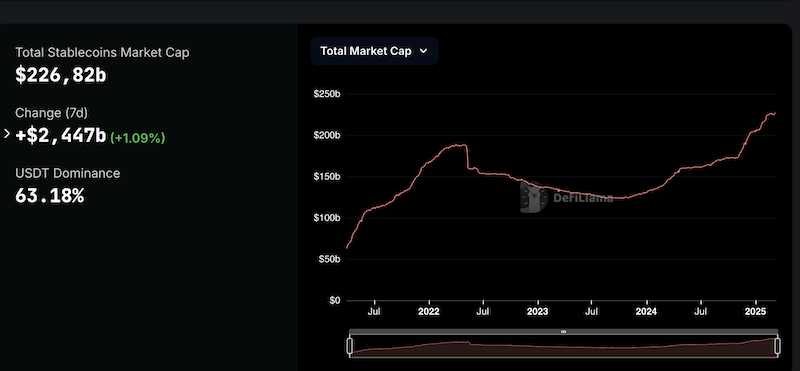Click the USDT Dominance label

point(67,173)
